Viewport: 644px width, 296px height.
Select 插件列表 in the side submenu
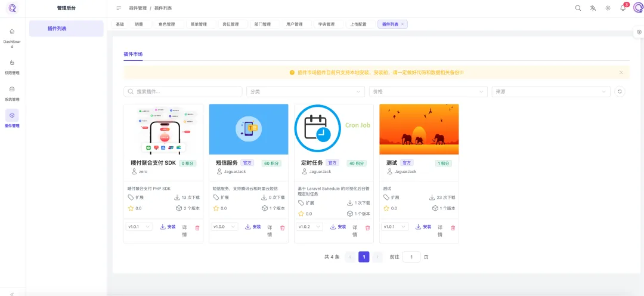[66, 29]
